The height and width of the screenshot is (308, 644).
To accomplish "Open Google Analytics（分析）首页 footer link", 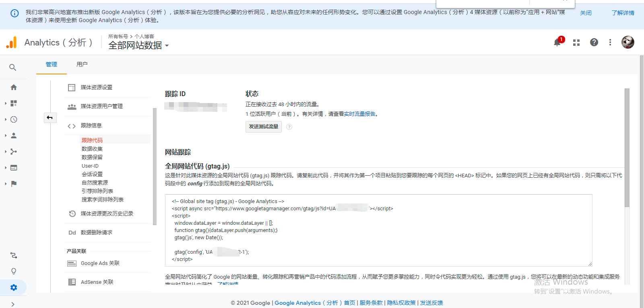I will [315, 303].
